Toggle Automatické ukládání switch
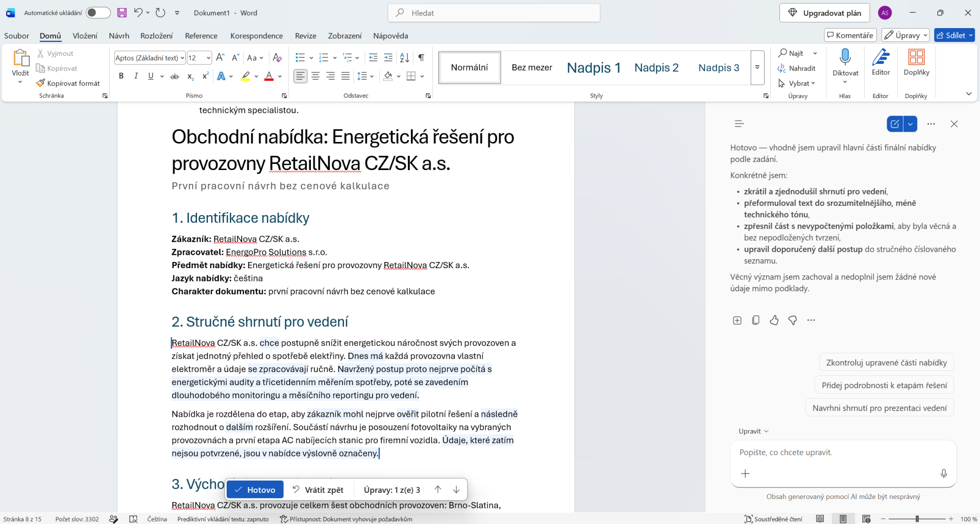The height and width of the screenshot is (524, 980). [98, 13]
